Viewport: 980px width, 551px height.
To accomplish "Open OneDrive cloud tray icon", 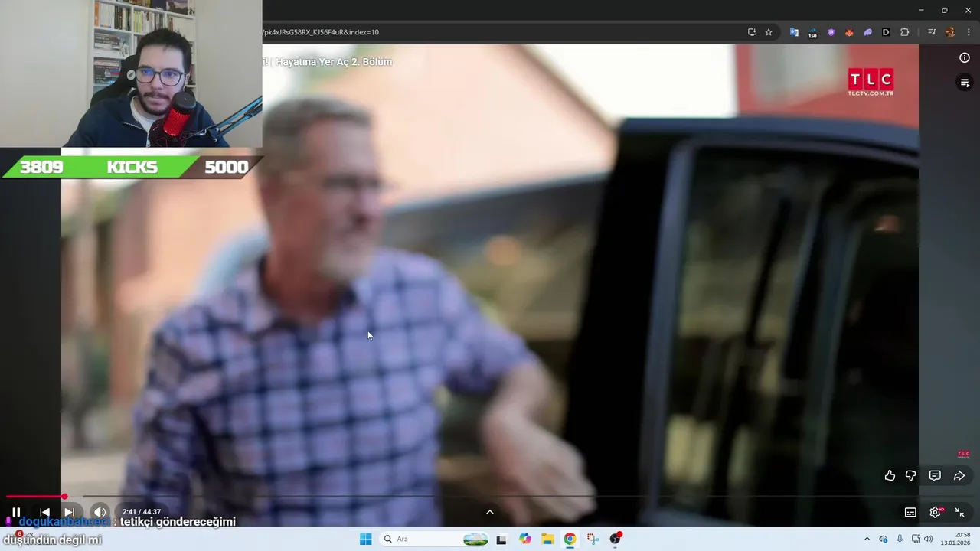I will pyautogui.click(x=884, y=539).
